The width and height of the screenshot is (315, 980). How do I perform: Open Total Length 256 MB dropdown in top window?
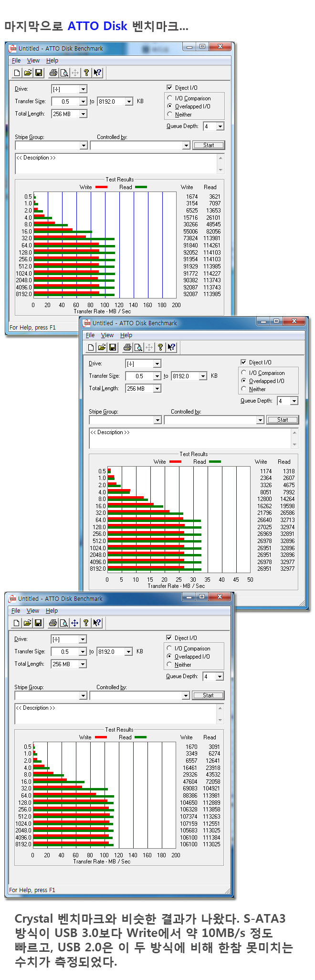(84, 114)
